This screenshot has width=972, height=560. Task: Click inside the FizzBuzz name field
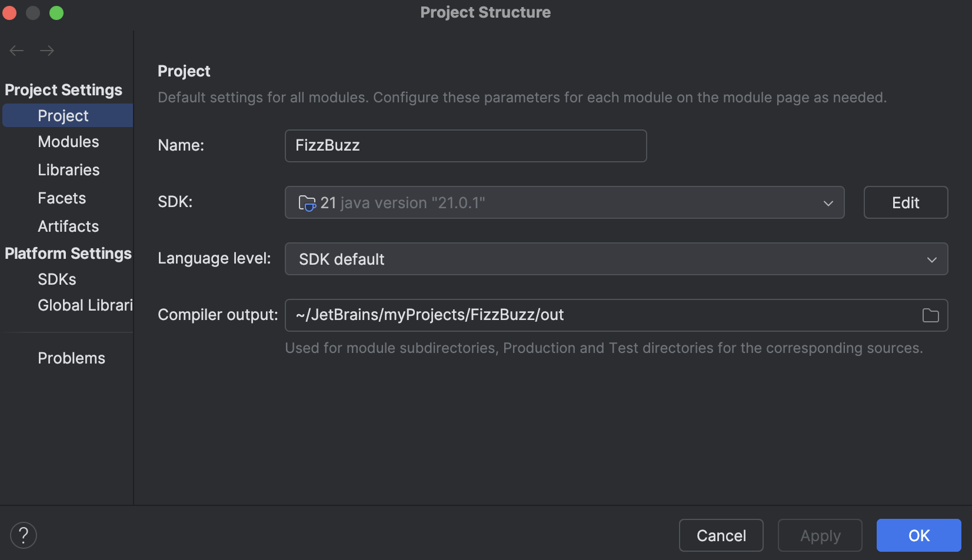point(465,145)
